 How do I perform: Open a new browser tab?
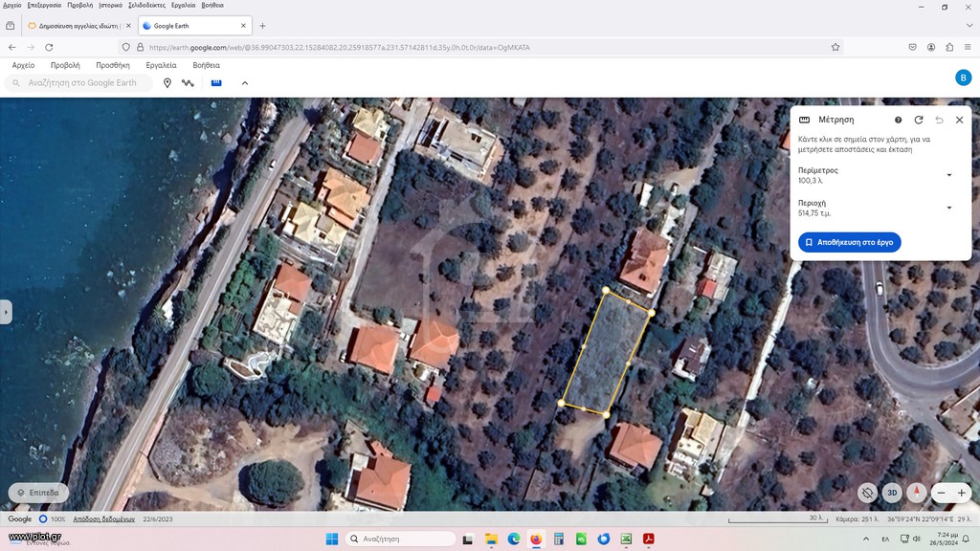point(262,26)
